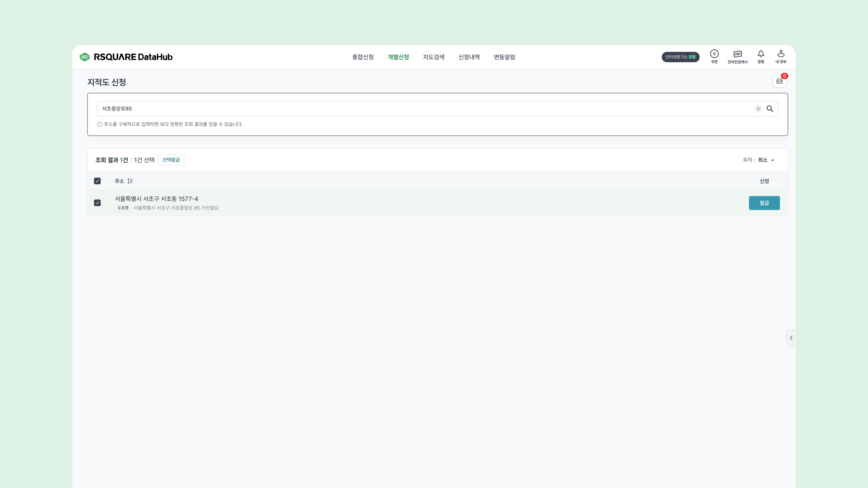Screen dimensions: 868x488
Task: Expand the right side panel chevron
Action: 791,338
